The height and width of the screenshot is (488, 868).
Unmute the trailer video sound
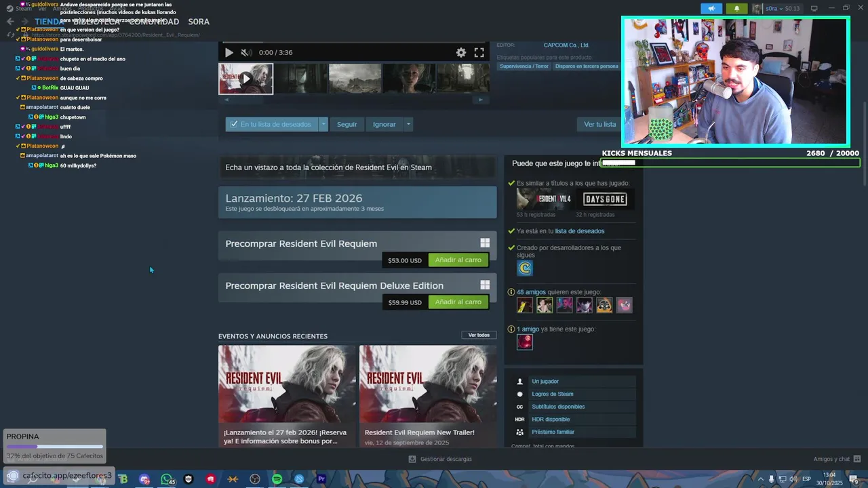coord(245,52)
